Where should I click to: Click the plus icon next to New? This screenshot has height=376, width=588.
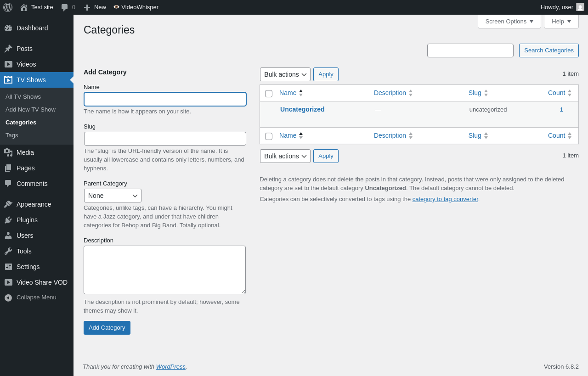coord(87,7)
